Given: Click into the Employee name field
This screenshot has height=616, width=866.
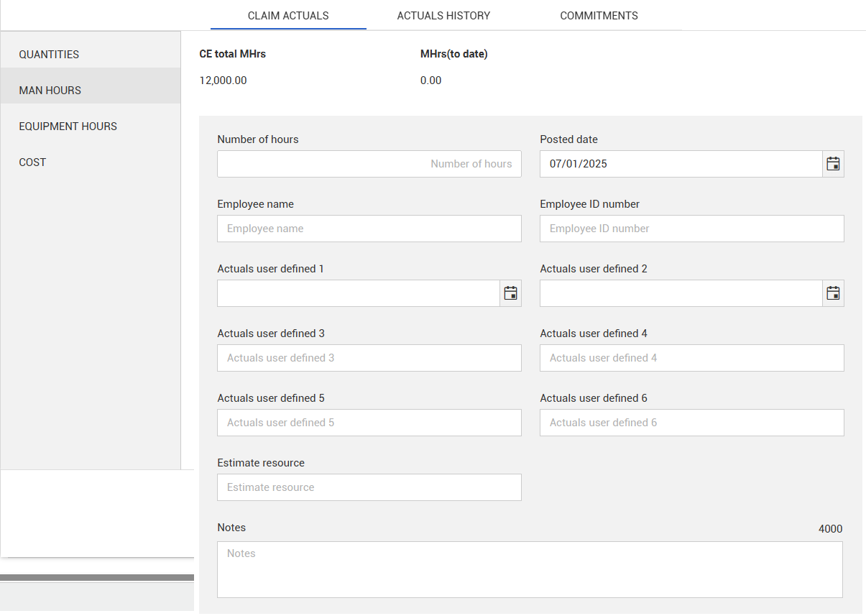Looking at the screenshot, I should pyautogui.click(x=369, y=229).
